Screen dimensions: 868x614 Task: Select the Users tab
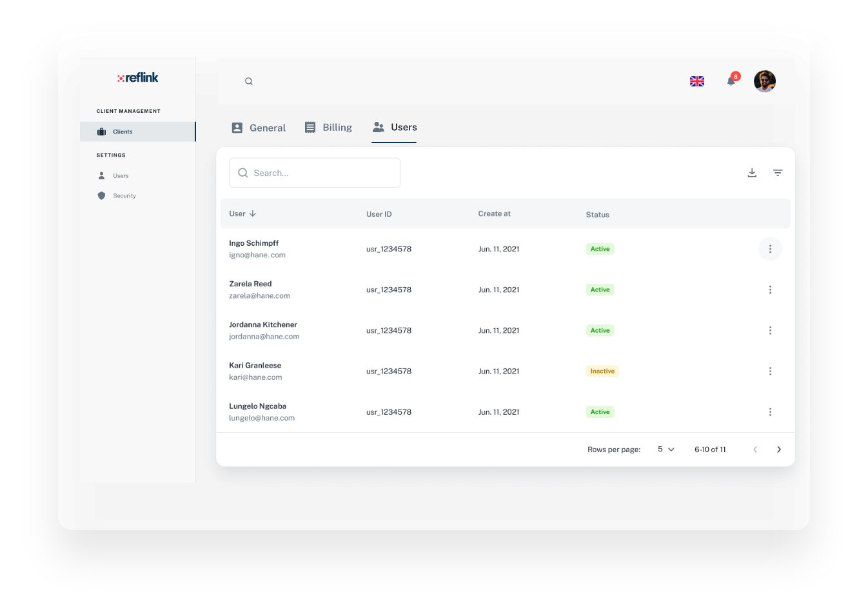[395, 128]
